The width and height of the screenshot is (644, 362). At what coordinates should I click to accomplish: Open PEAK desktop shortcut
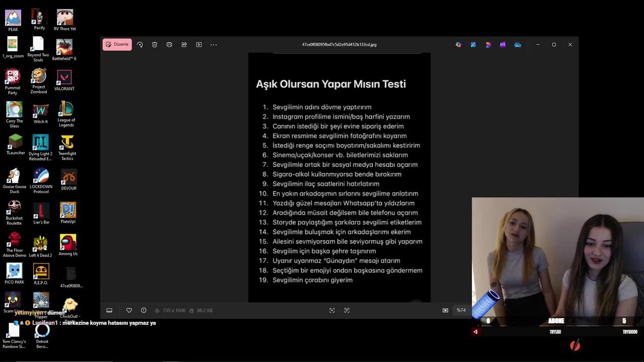point(13,21)
